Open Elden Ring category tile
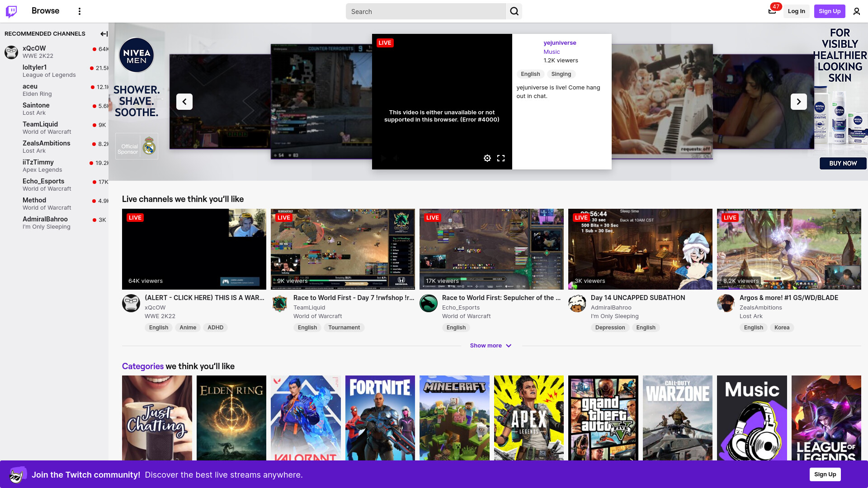868x488 pixels. point(231,418)
